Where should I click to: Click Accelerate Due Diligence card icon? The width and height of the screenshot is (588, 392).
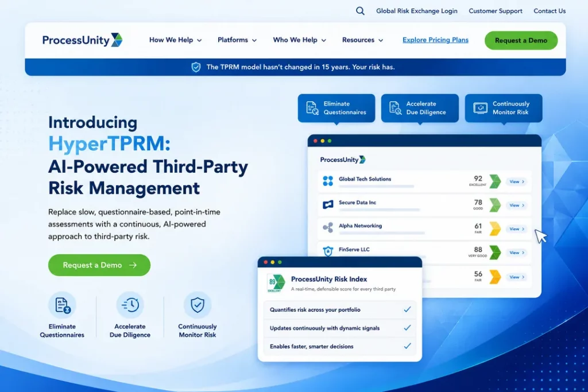click(395, 108)
